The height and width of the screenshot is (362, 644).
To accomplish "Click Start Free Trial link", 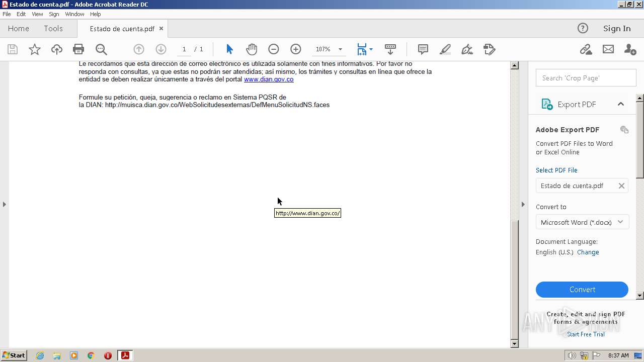I will (x=586, y=334).
